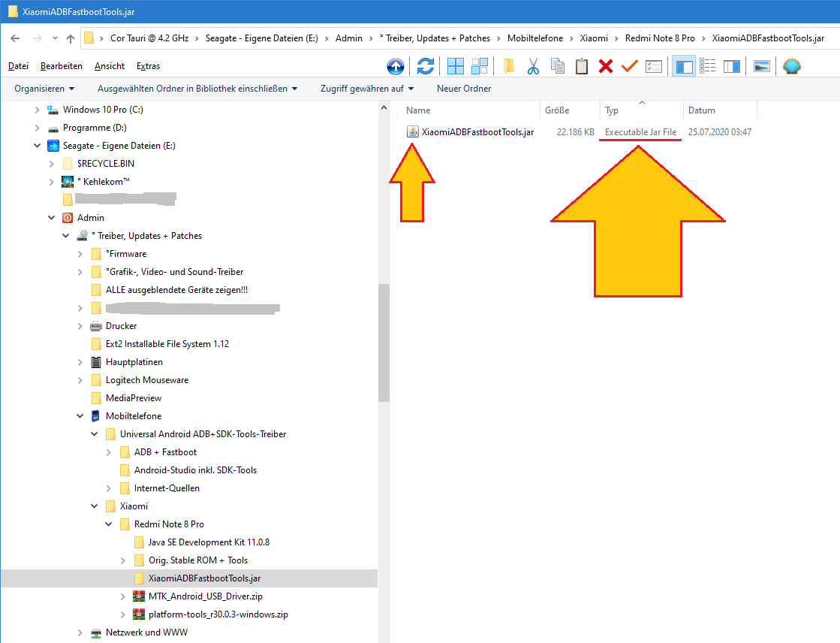The height and width of the screenshot is (643, 840).
Task: Click the Refresh toolbar icon
Action: tap(426, 67)
